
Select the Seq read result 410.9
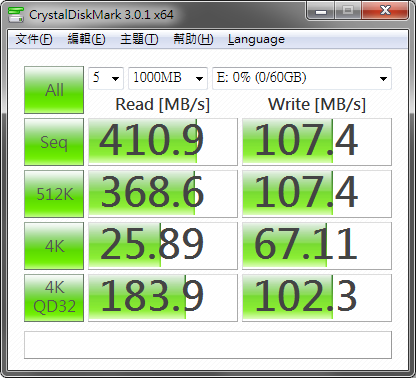[x=163, y=142]
